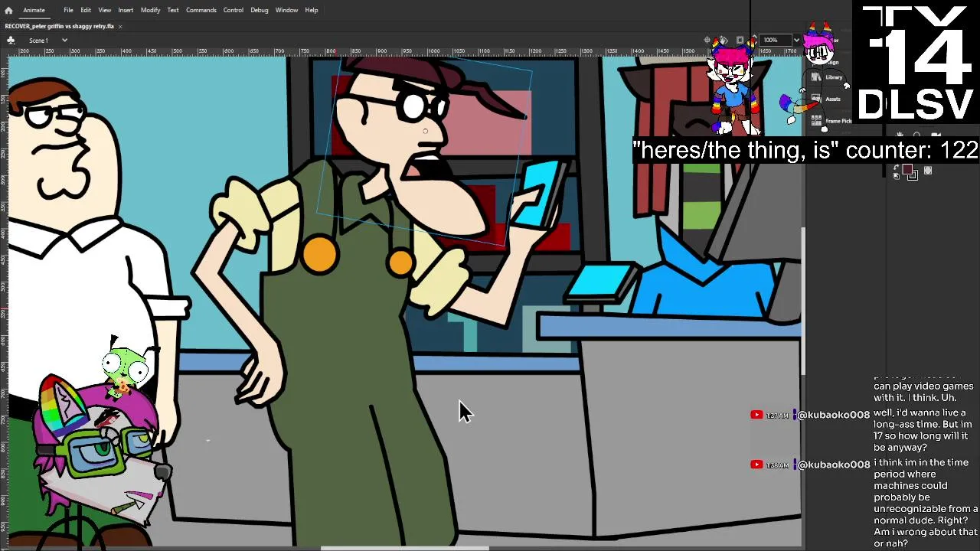
Task: Open the Frame Picker panel
Action: tap(831, 121)
